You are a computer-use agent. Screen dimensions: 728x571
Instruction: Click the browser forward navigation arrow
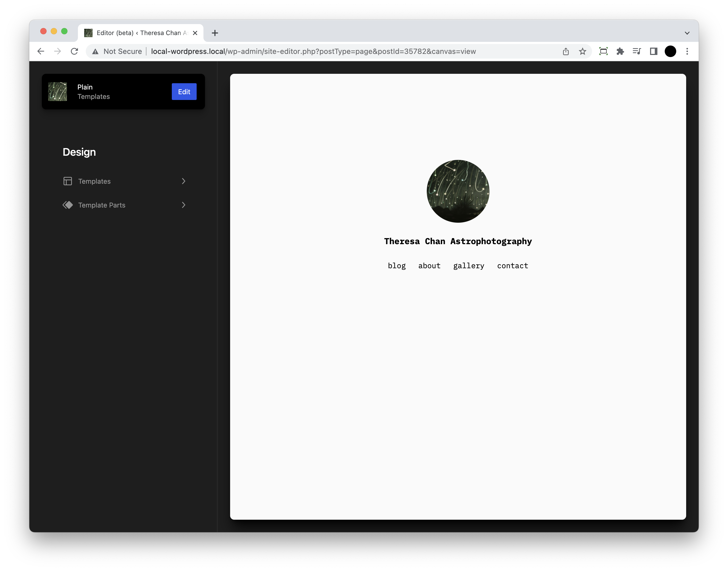(x=57, y=52)
